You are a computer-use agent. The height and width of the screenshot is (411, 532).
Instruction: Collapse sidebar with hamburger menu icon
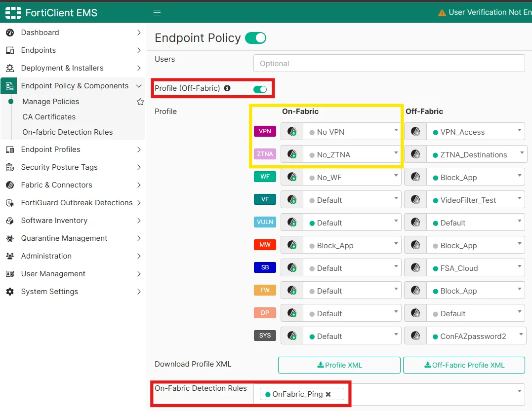click(x=157, y=12)
